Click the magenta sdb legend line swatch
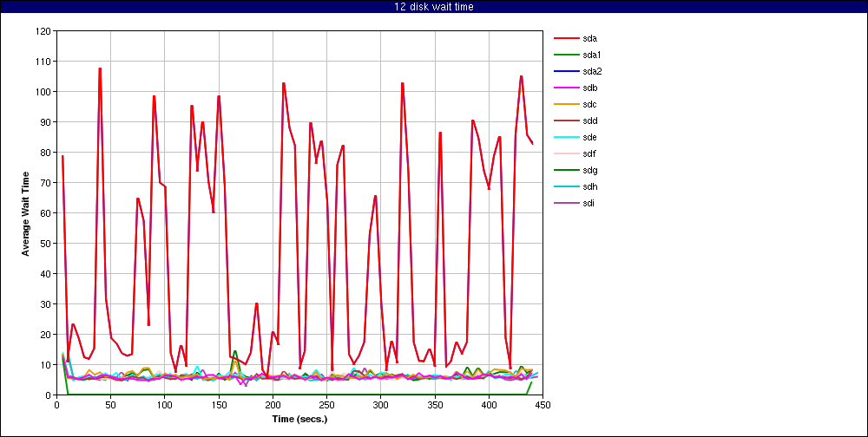The image size is (868, 437). click(566, 88)
